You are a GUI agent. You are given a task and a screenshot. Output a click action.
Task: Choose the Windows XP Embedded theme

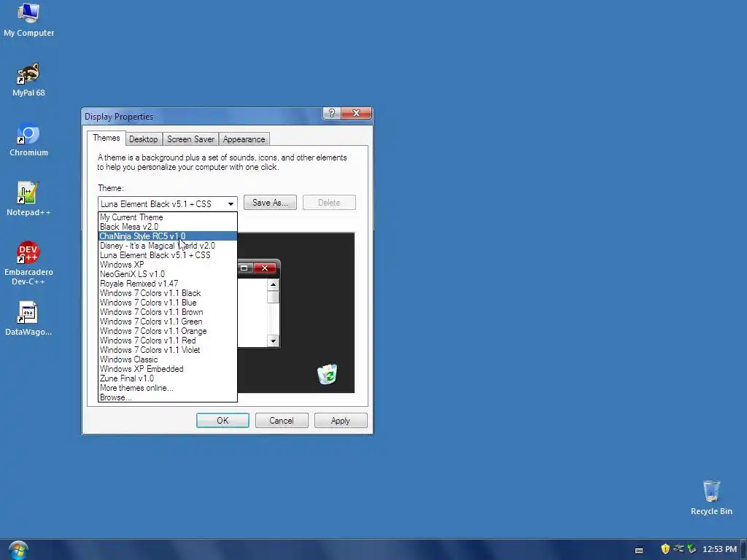coord(168,369)
